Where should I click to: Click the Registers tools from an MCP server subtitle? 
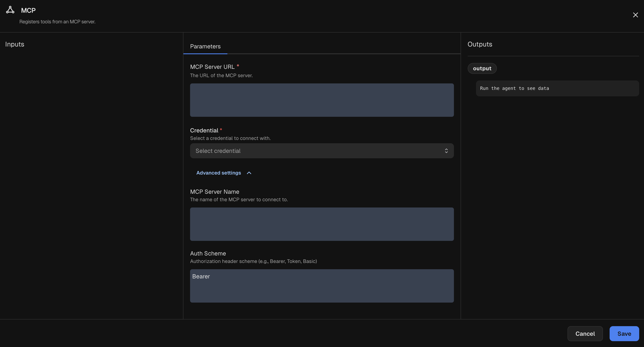(57, 22)
